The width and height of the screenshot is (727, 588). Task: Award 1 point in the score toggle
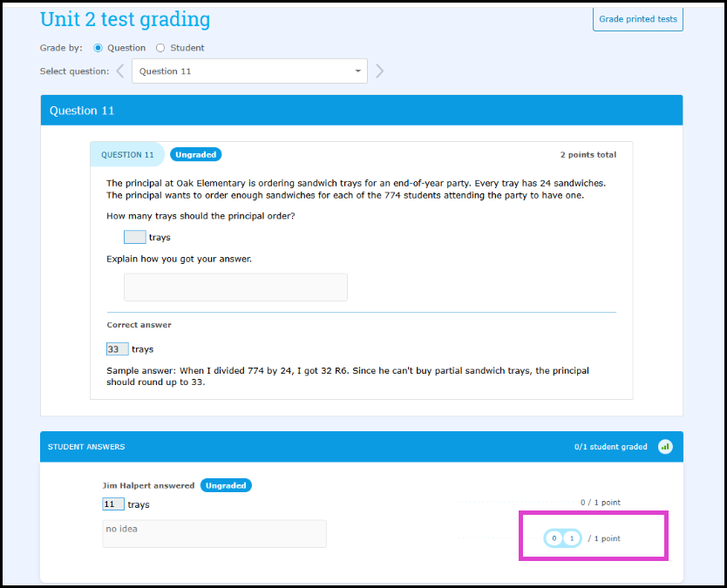[572, 538]
